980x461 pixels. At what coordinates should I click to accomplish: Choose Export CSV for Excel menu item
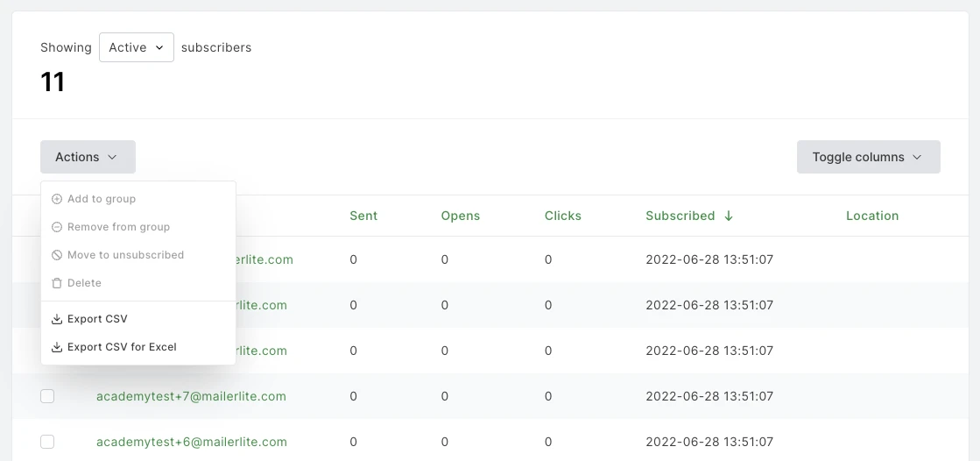[122, 347]
